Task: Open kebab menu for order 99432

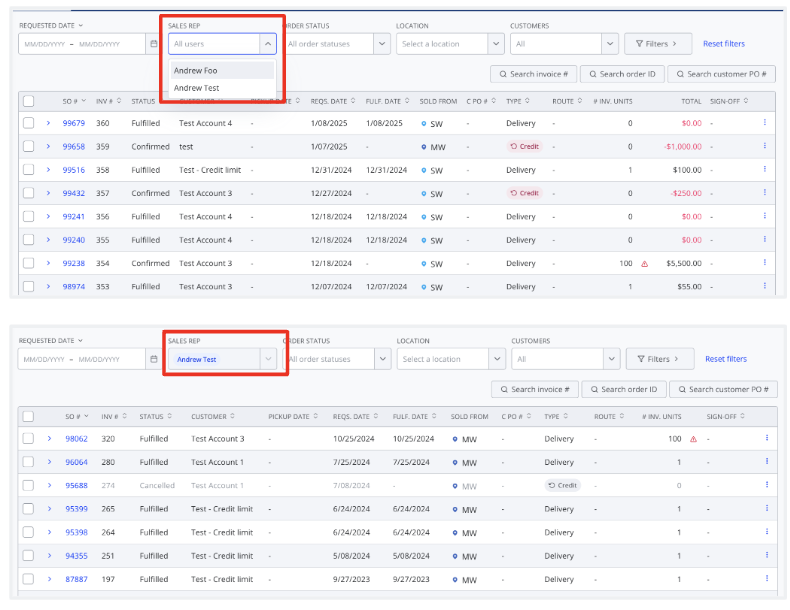Action: 765,192
